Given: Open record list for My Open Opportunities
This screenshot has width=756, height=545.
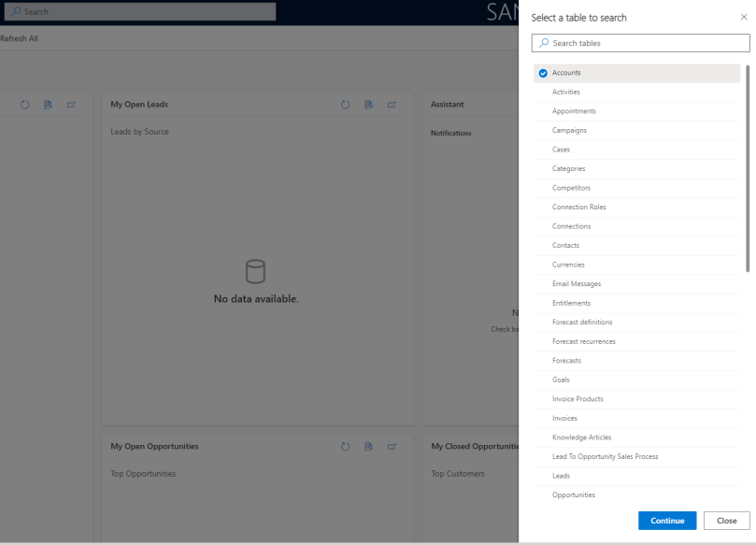Looking at the screenshot, I should click(x=368, y=447).
